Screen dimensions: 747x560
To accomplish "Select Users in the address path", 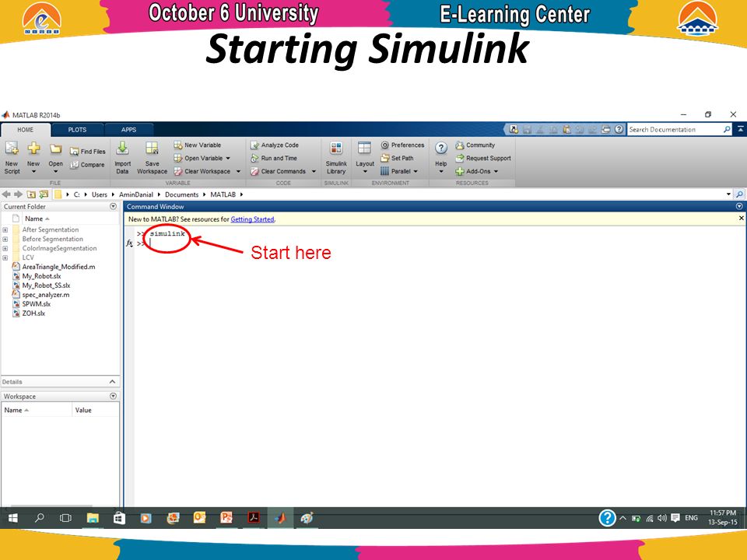I will (100, 194).
